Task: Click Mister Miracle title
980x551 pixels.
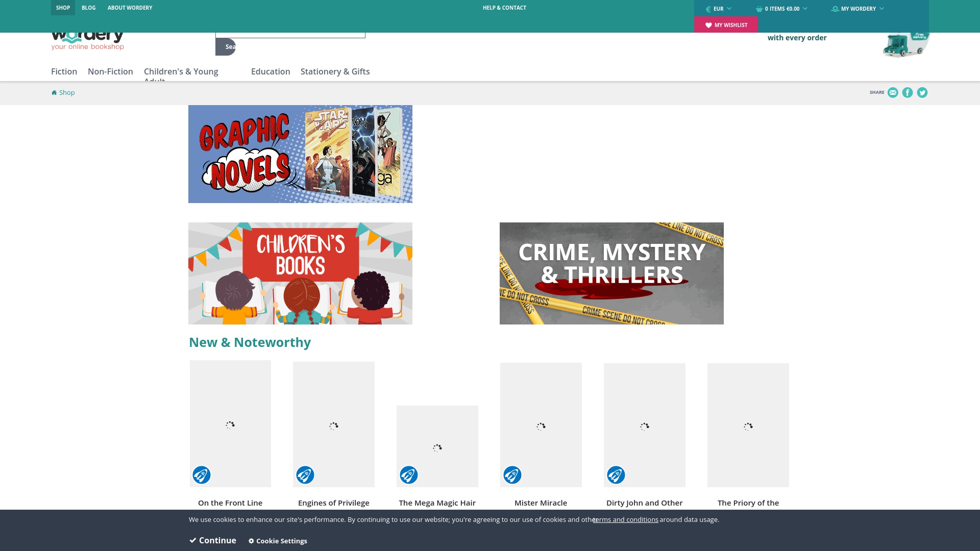Action: [541, 503]
